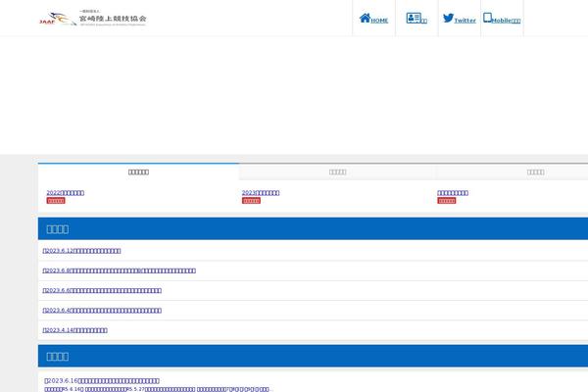Open the 2023.4.14 news entry
Image resolution: width=588 pixels, height=392 pixels.
(75, 330)
